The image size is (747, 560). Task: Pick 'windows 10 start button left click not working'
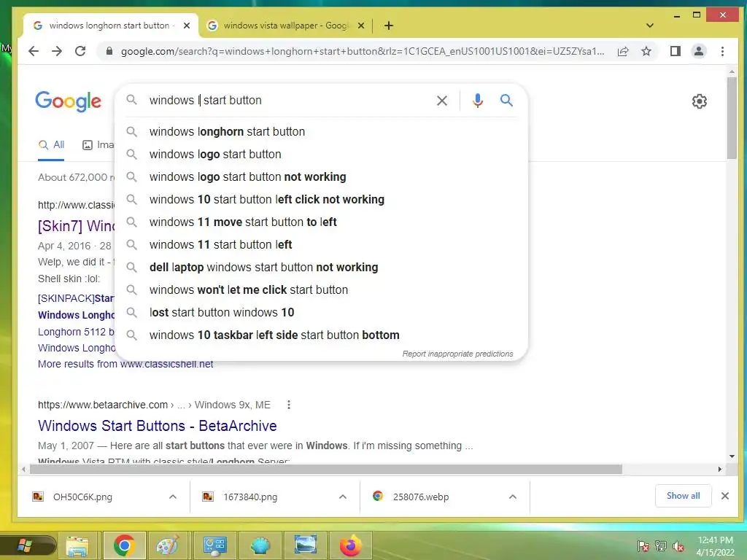322,200
